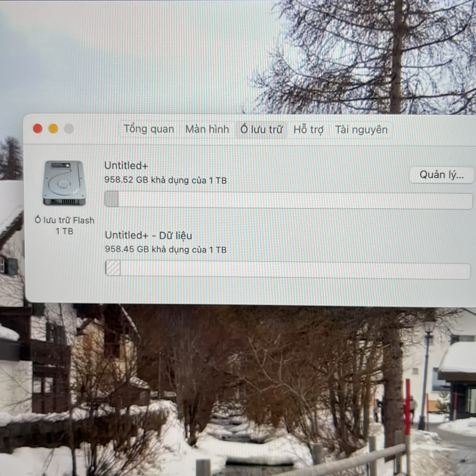
Task: Click the Untitled+ storage usage bar
Action: pyautogui.click(x=288, y=200)
